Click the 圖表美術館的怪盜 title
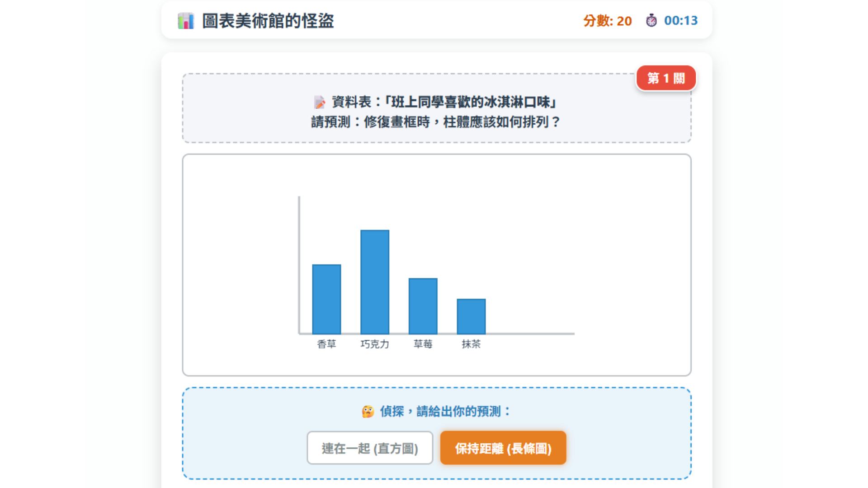The height and width of the screenshot is (488, 868). (268, 21)
